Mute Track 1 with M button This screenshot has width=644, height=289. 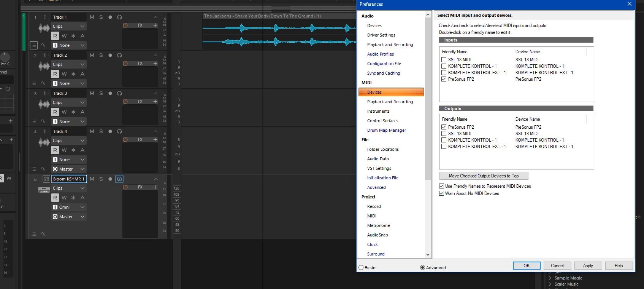tap(92, 17)
